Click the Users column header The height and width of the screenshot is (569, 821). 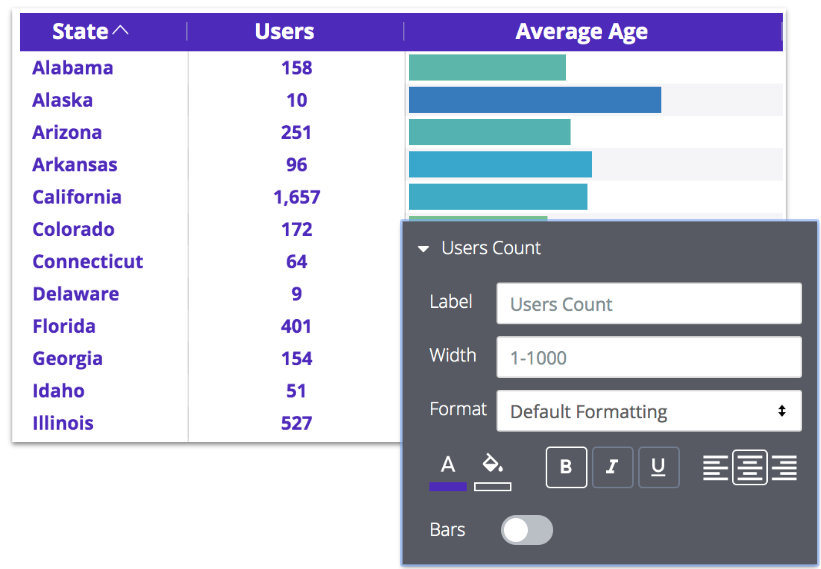click(x=284, y=32)
